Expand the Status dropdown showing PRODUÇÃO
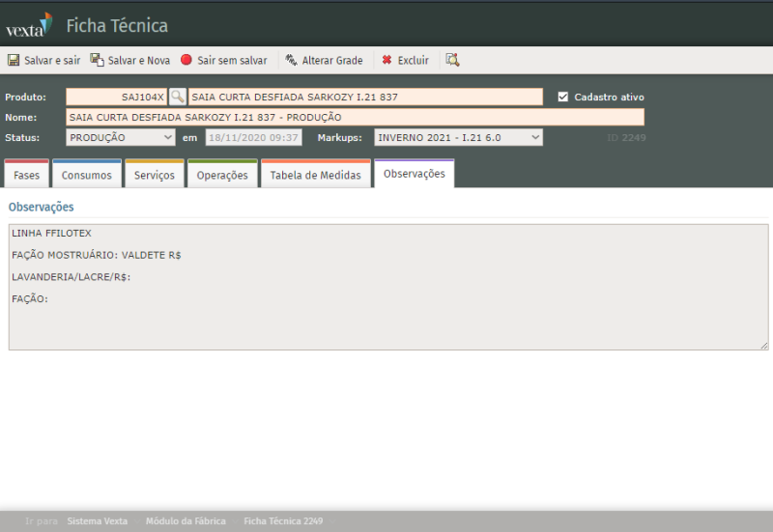This screenshot has height=532, width=773. tap(121, 137)
